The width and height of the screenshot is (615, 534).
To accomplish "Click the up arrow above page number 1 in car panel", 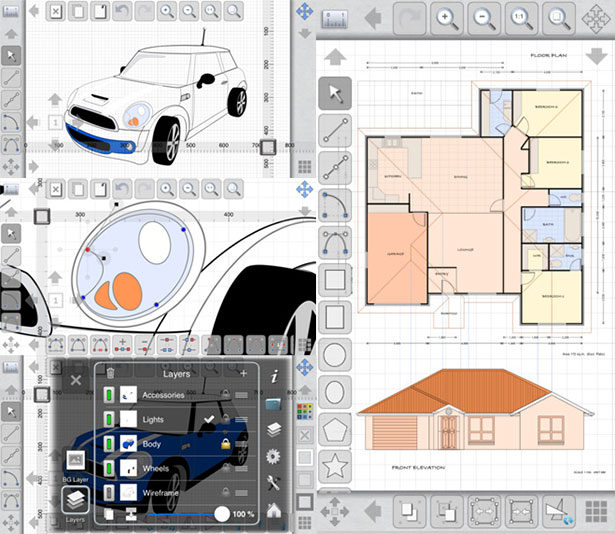I will (x=55, y=99).
